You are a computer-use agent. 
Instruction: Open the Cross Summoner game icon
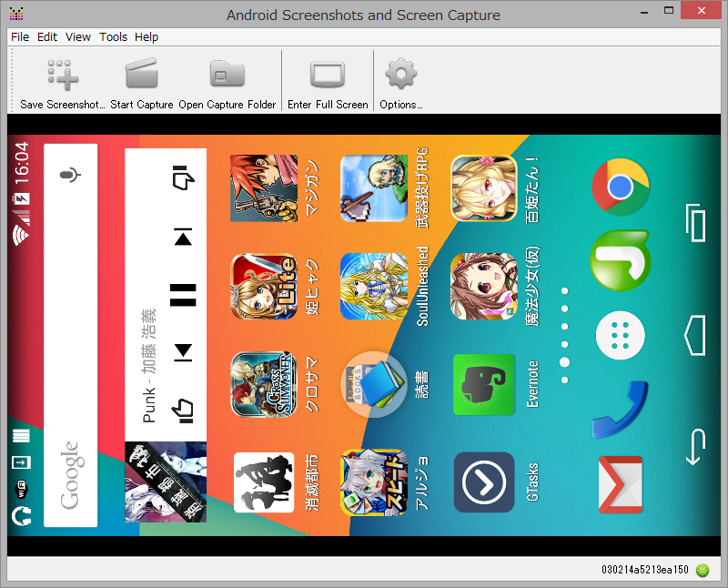(264, 384)
